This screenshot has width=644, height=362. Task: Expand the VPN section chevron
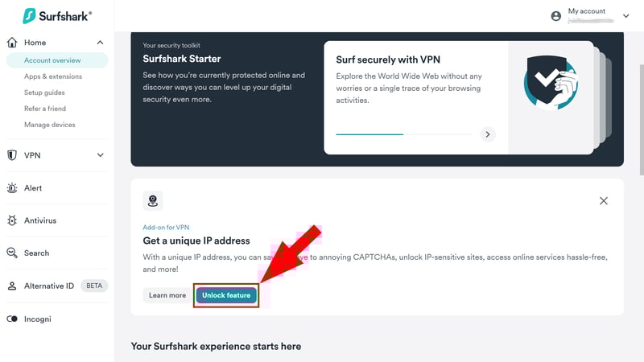click(100, 155)
